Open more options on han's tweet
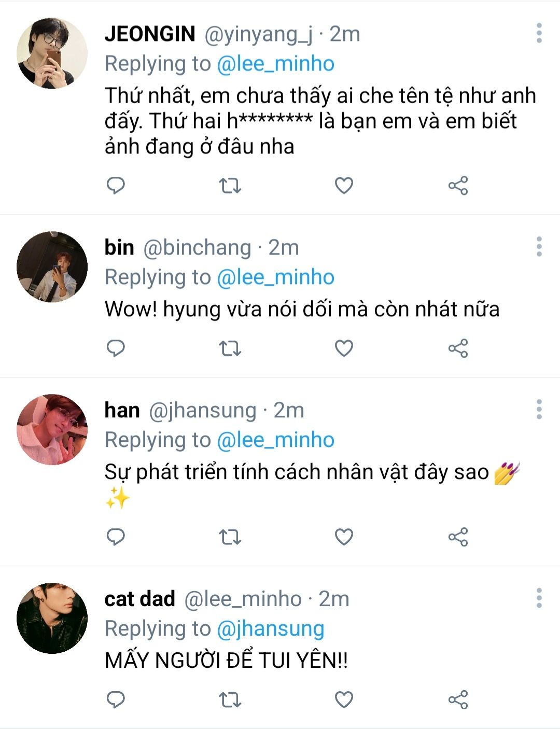The height and width of the screenshot is (729, 560). tap(539, 410)
